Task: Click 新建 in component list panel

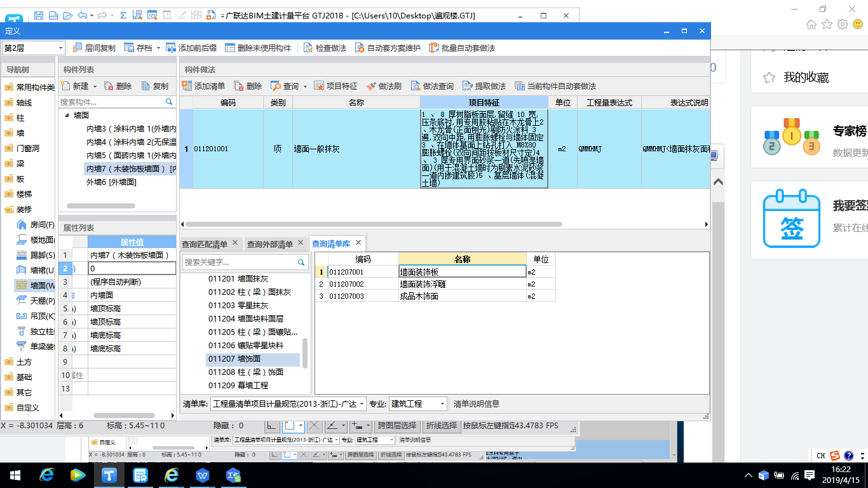Action: tap(75, 86)
